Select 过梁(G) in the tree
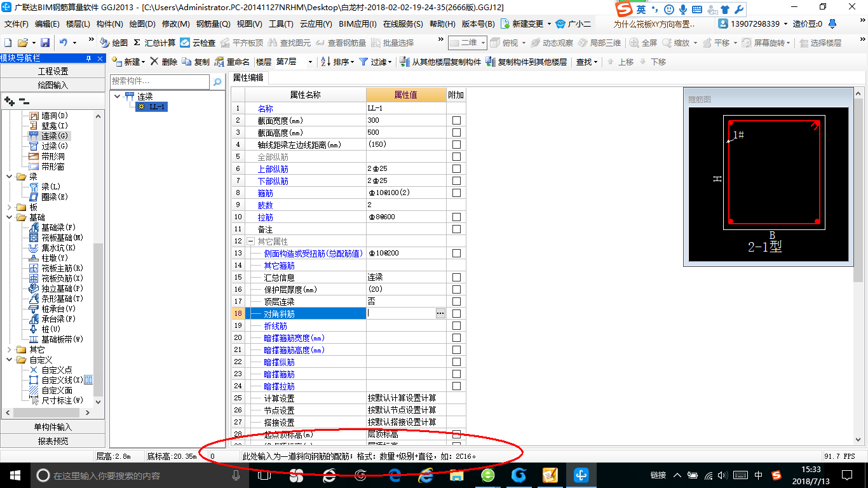This screenshot has width=868, height=488. point(55,146)
